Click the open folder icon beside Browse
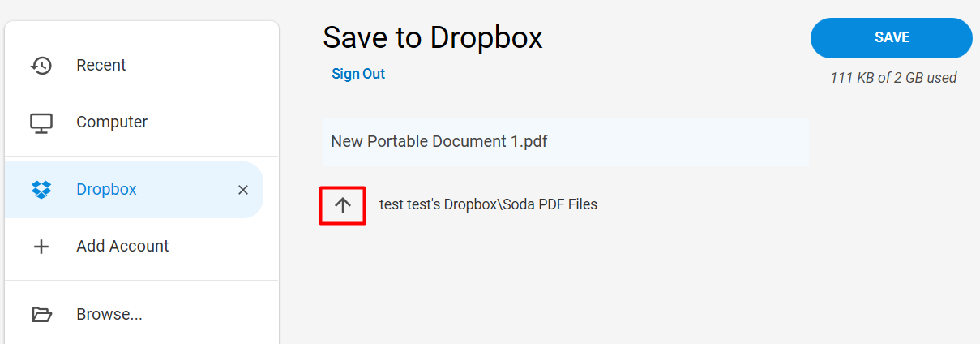Viewport: 980px width, 344px height. point(41,315)
